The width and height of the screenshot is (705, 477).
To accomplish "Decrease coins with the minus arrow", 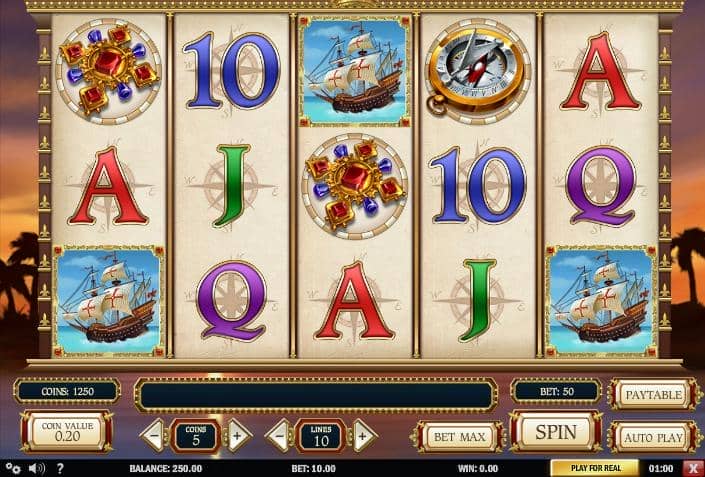I will click(x=155, y=436).
